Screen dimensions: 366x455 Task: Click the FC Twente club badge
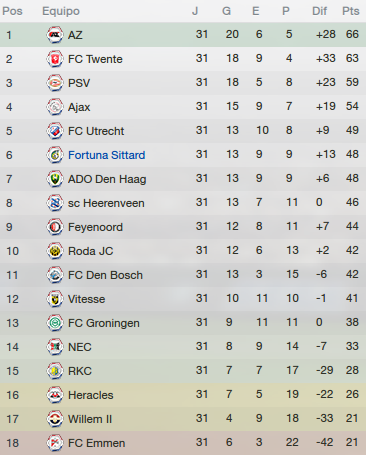55,59
